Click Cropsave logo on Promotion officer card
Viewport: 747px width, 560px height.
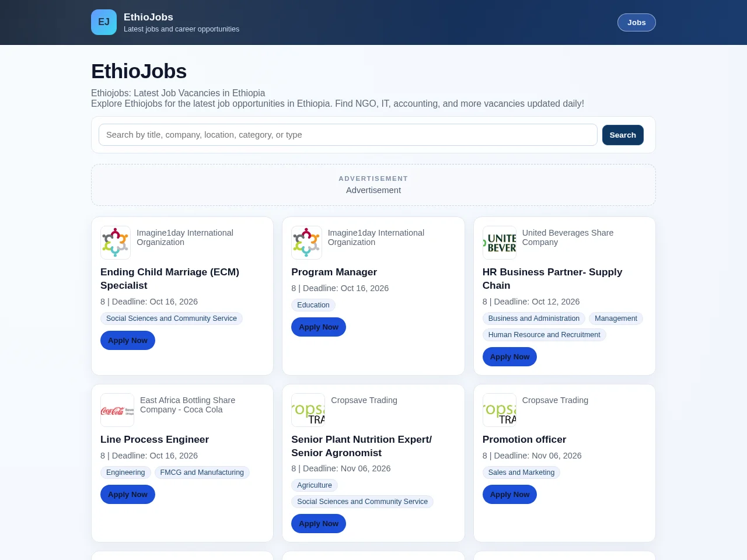(500, 410)
